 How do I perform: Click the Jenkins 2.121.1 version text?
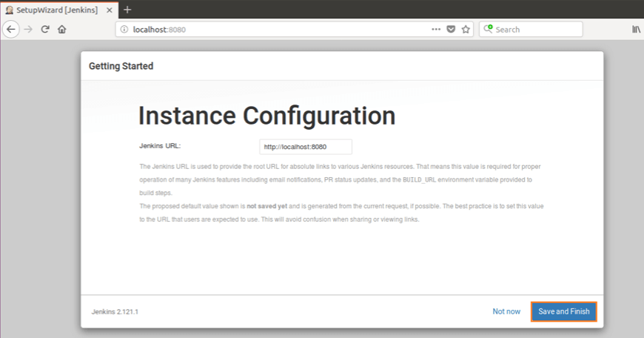click(x=115, y=311)
